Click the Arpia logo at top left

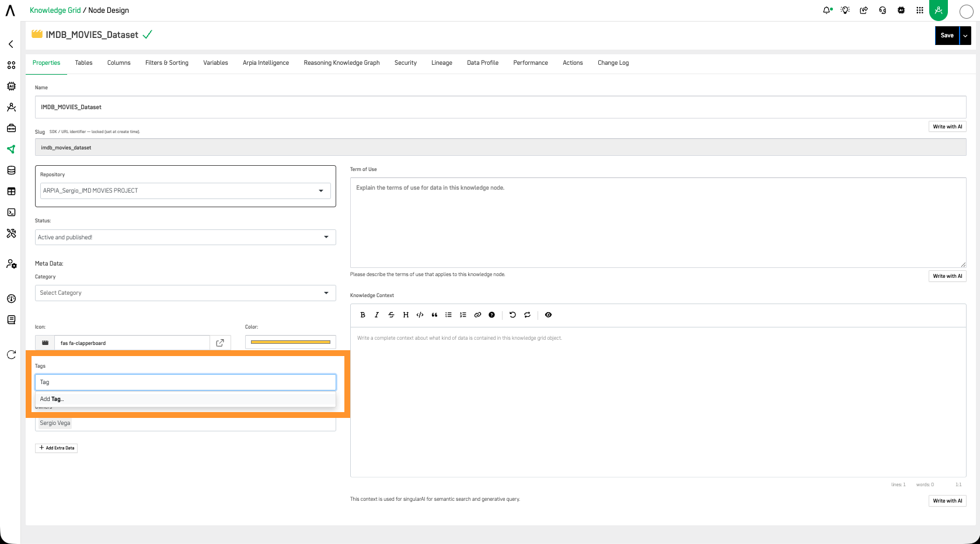pyautogui.click(x=11, y=10)
